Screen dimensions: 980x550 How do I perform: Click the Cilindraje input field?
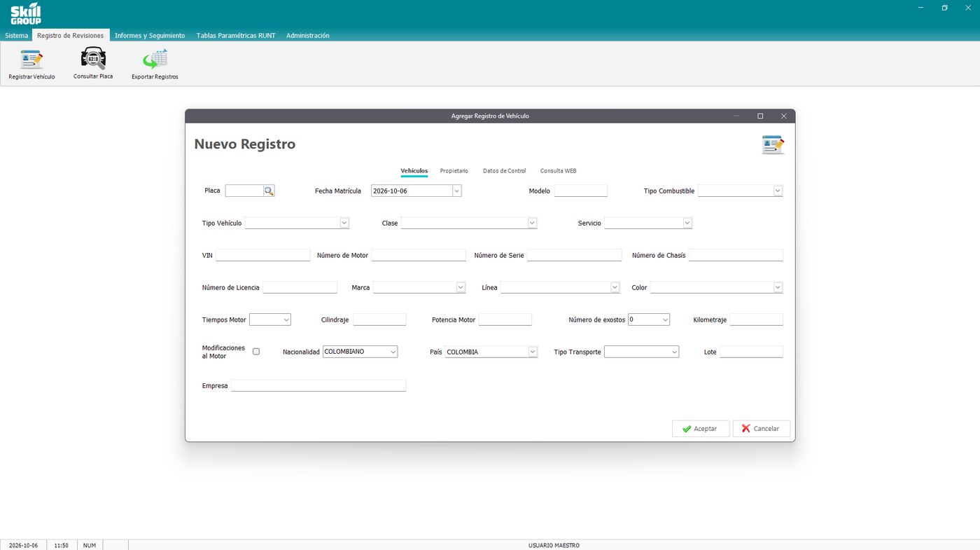coord(379,319)
